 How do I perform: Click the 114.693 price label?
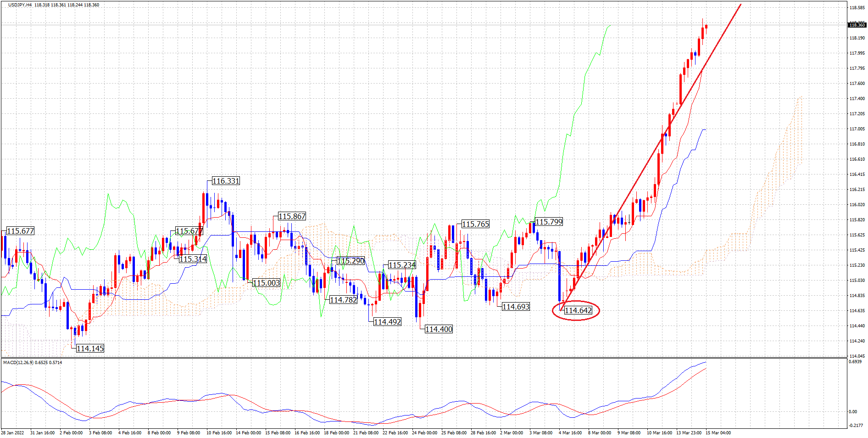point(516,307)
